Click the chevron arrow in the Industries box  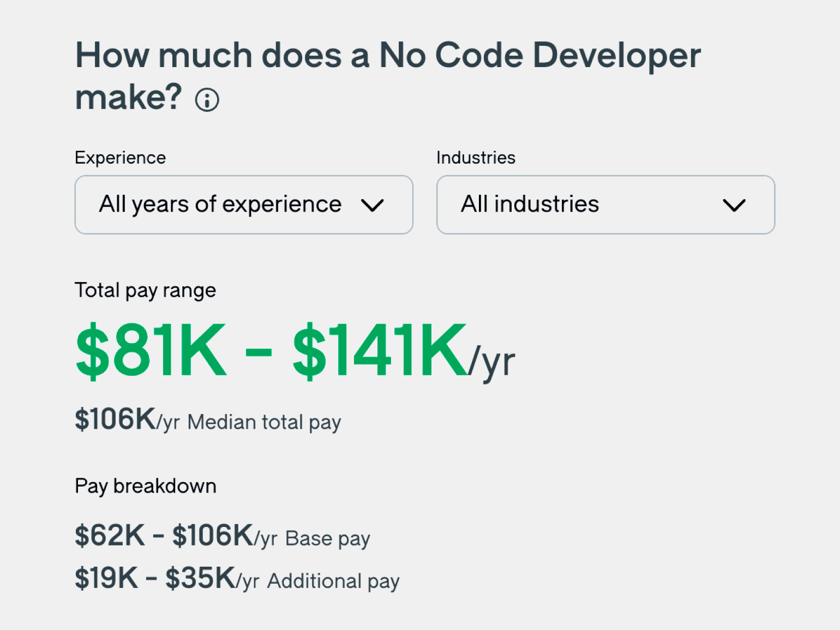pos(734,206)
